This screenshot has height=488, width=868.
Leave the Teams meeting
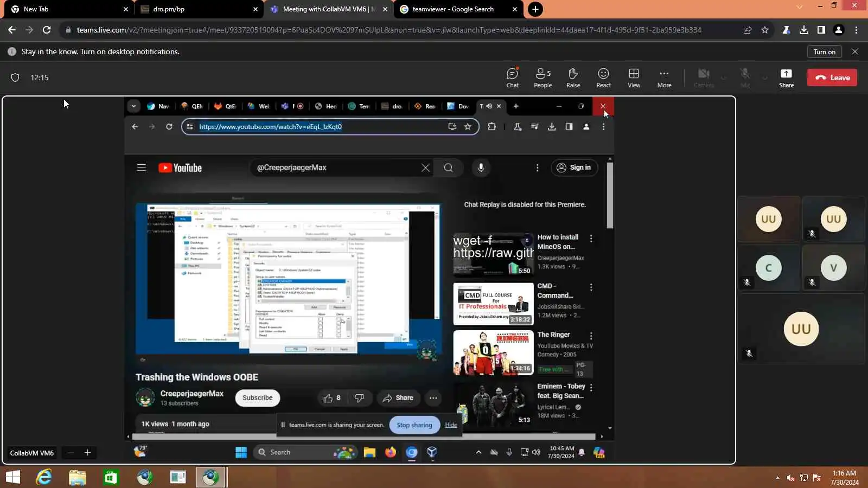click(832, 78)
